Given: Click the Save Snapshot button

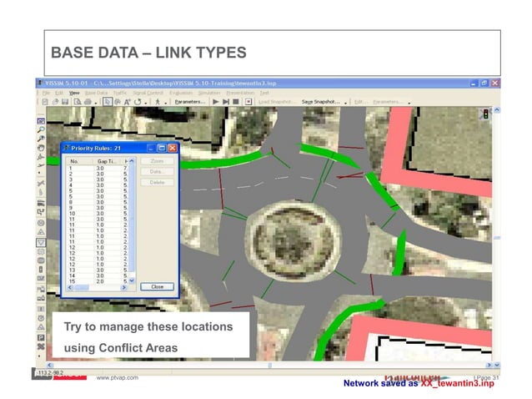Looking at the screenshot, I should [x=320, y=101].
